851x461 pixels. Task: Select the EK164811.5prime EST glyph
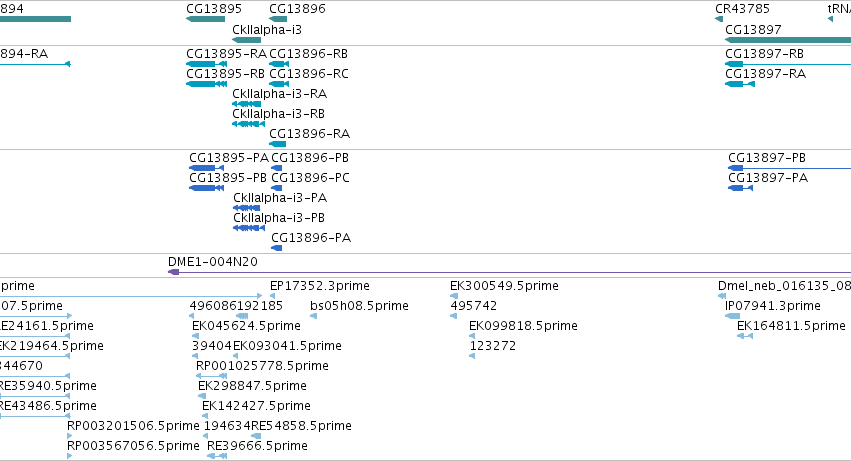pos(745,336)
